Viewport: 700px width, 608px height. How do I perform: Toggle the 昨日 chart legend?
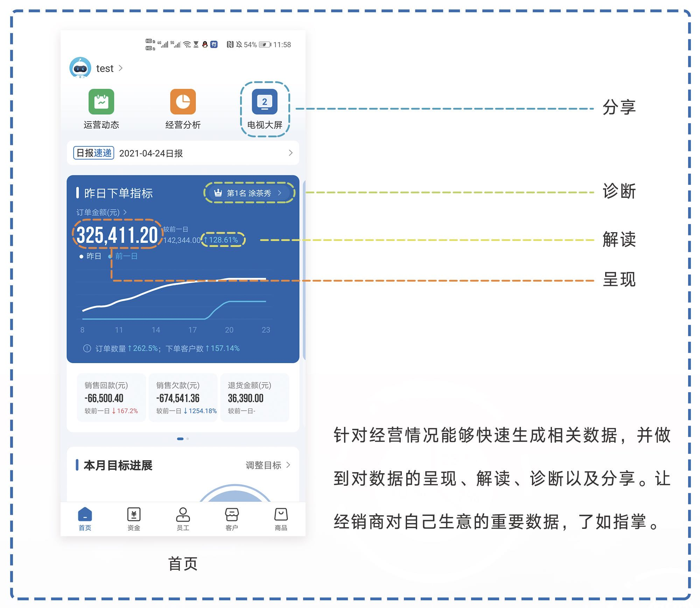click(90, 256)
